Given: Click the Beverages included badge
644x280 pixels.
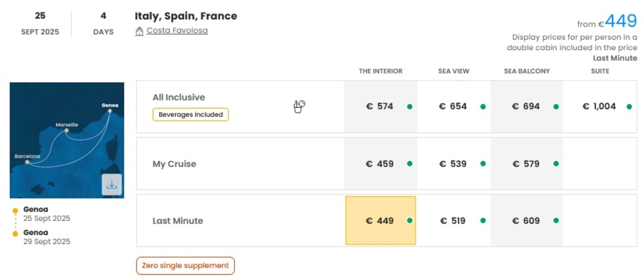Looking at the screenshot, I should (x=191, y=114).
